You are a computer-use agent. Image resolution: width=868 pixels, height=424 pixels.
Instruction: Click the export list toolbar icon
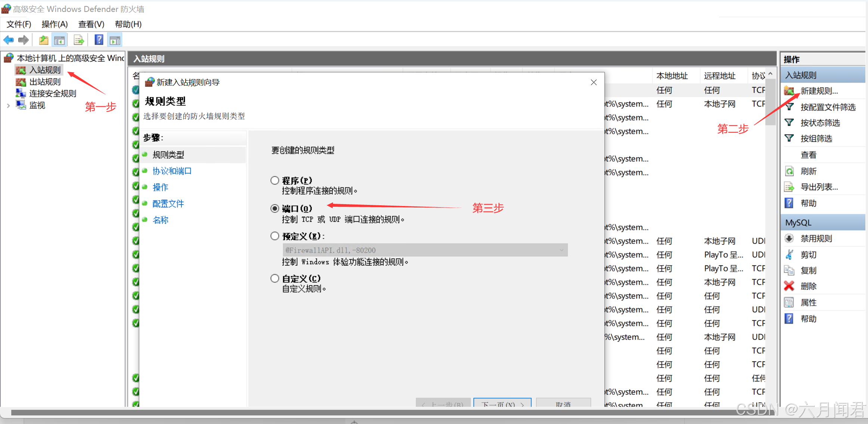79,40
